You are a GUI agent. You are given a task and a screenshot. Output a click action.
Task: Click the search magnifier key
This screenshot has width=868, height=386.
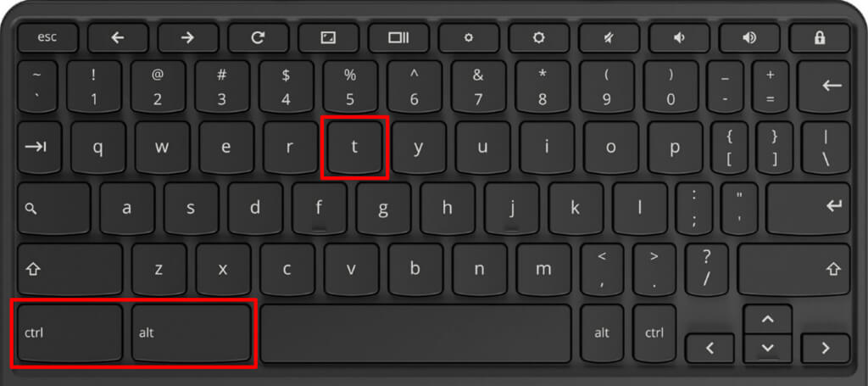[x=53, y=209]
